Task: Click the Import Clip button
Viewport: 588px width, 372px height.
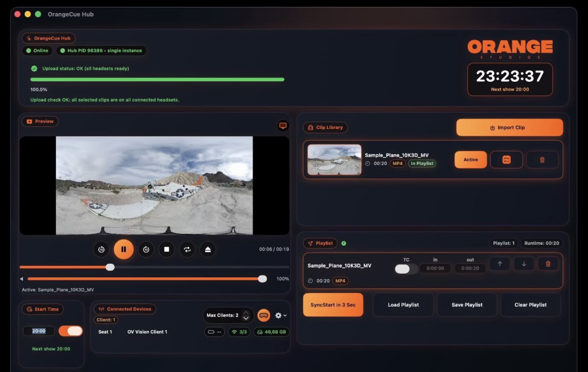Action: tap(509, 128)
